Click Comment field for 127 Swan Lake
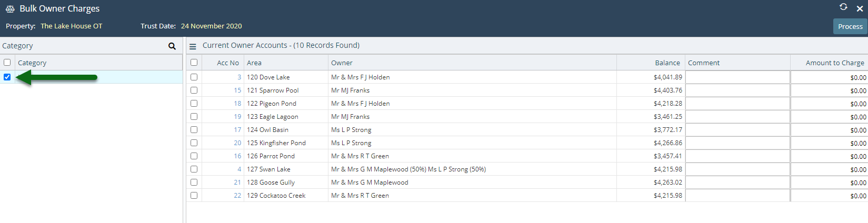 coord(737,169)
